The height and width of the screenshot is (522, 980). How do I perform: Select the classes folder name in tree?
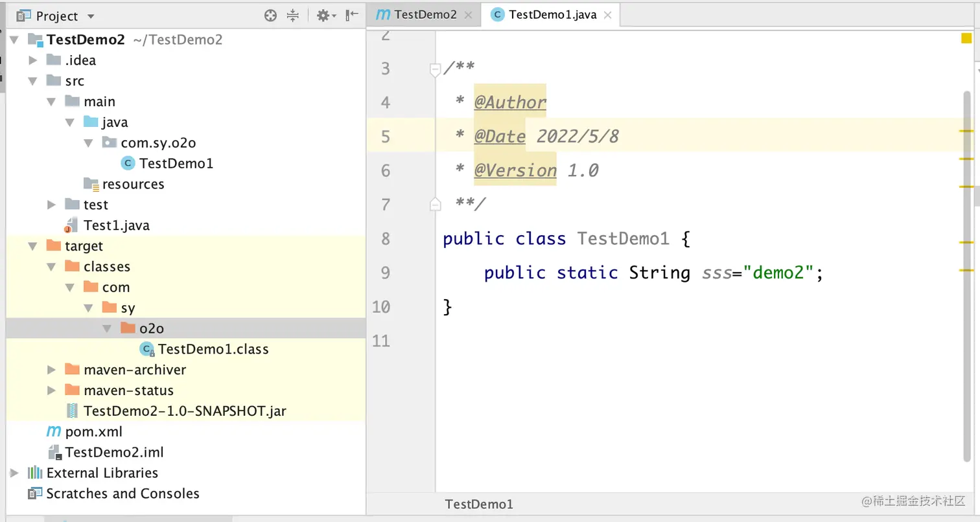(x=107, y=267)
